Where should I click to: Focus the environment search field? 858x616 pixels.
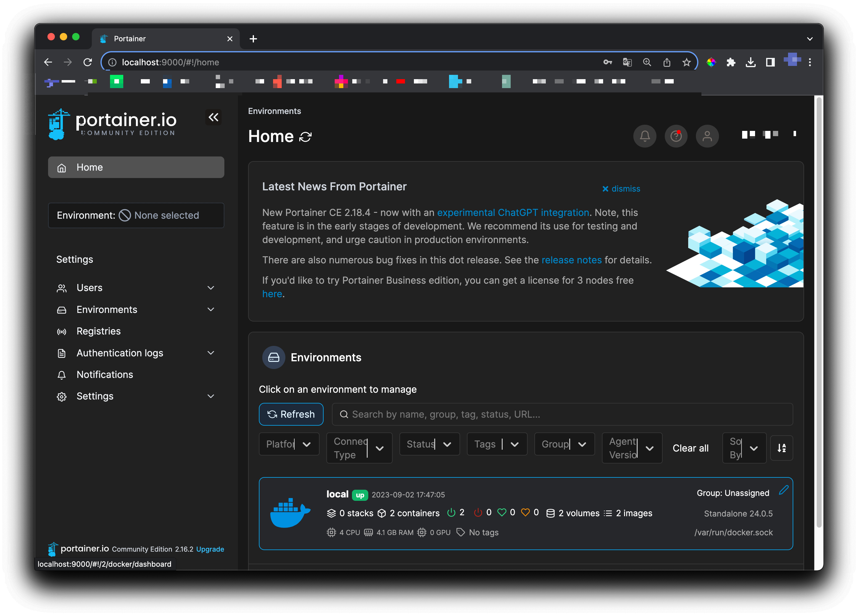pos(562,415)
